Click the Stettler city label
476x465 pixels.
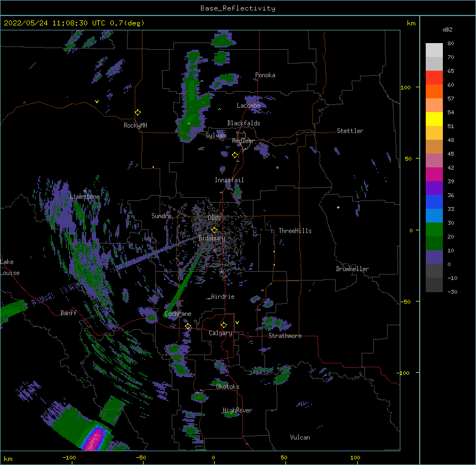[350, 131]
